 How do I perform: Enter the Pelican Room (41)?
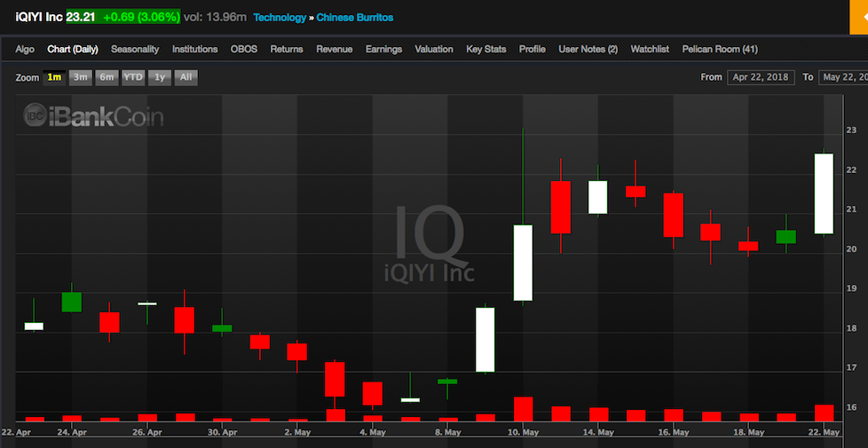coord(720,49)
